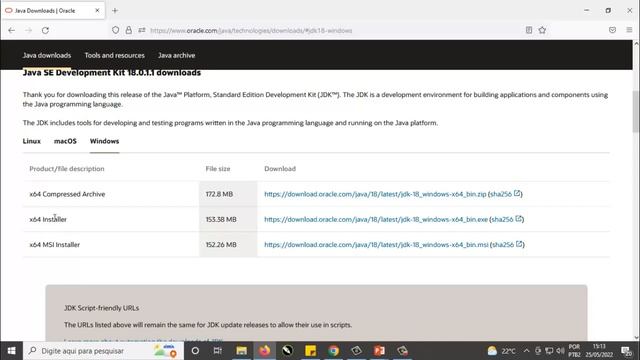
Task: Open Cortana circle icon on taskbar
Action: (195, 351)
